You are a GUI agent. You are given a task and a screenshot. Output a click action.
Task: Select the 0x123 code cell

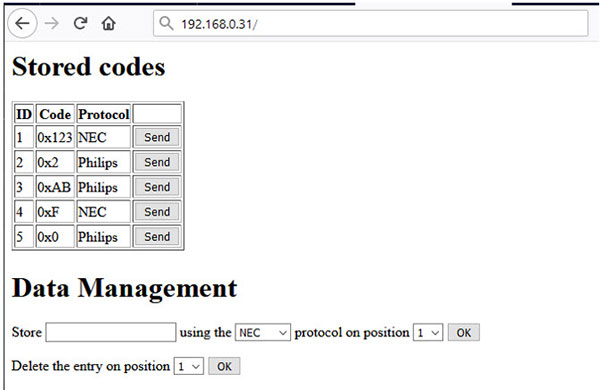point(55,137)
